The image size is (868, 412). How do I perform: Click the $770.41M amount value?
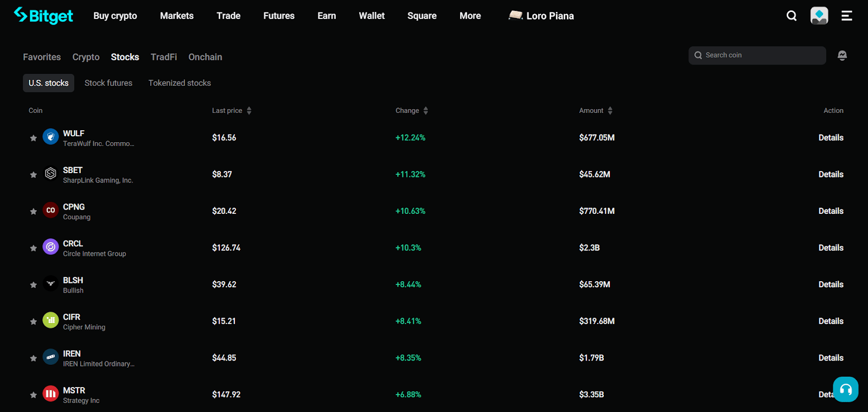pyautogui.click(x=597, y=211)
